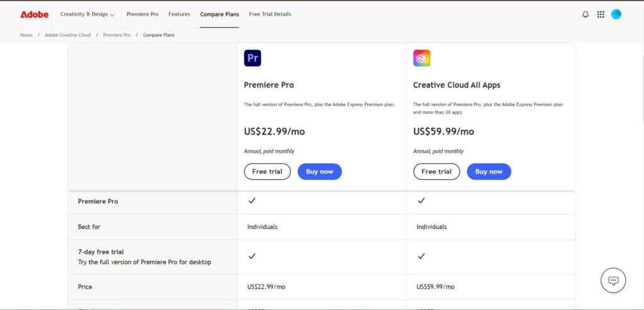Click the Premiere Pro feature row label
644x310 pixels.
tap(97, 202)
